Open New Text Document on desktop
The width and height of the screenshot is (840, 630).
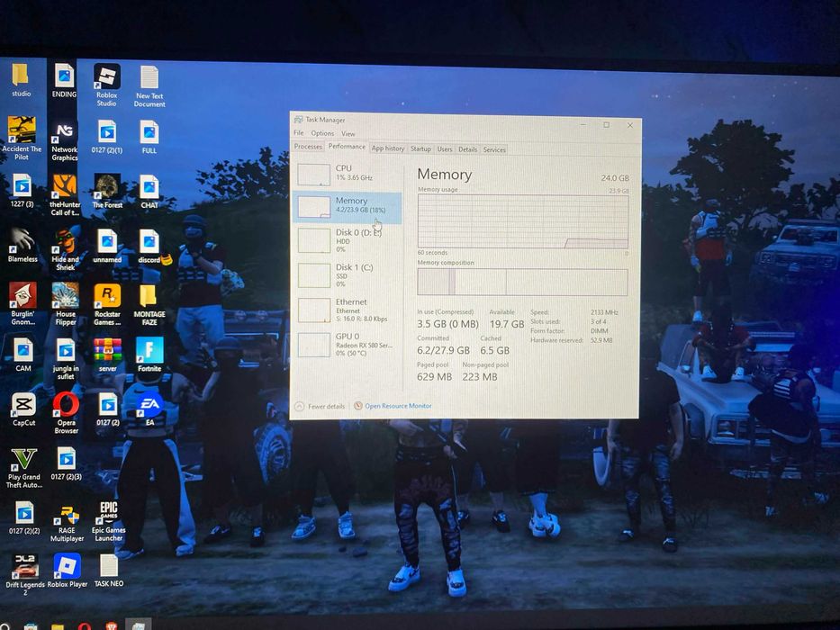click(149, 85)
